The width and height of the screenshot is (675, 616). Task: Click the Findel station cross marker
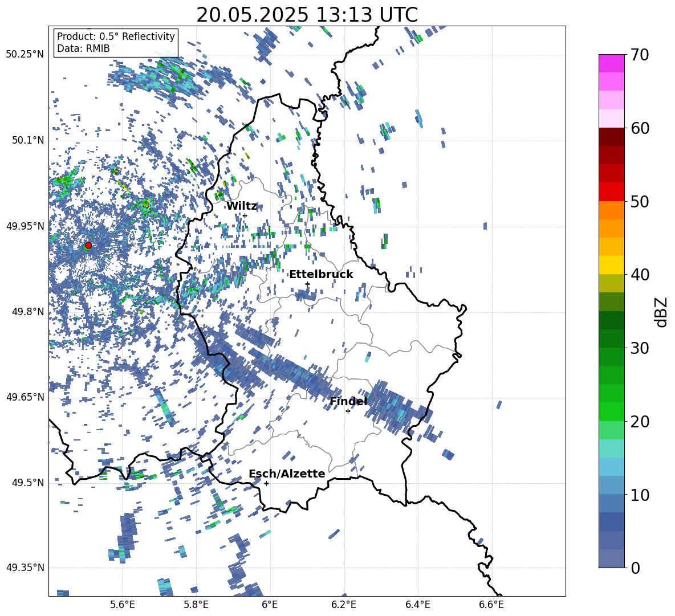pos(348,411)
